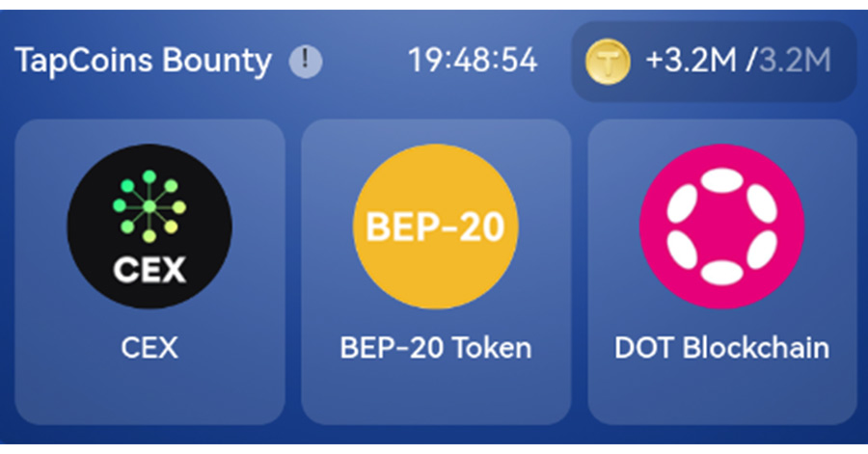Viewport: 868px width, 454px height.
Task: Tap the green network nodes graphic in CEX logo
Action: 149,206
